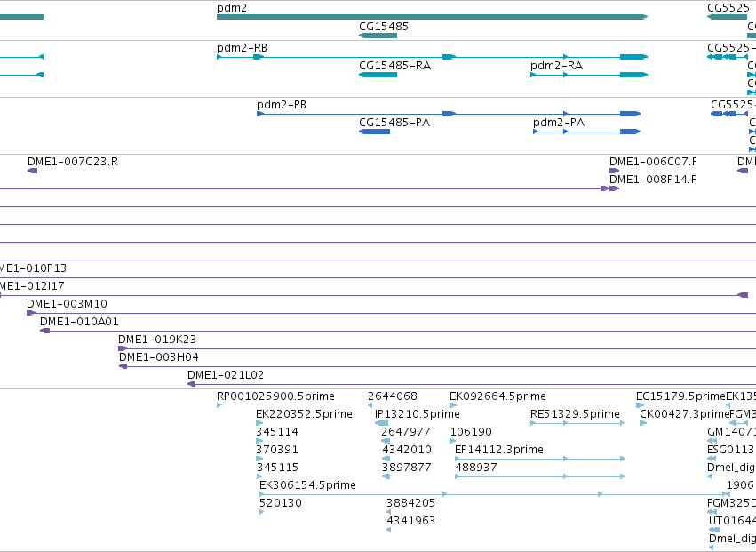Select the pdm2 gene feature
This screenshot has width=756, height=552.
432,17
